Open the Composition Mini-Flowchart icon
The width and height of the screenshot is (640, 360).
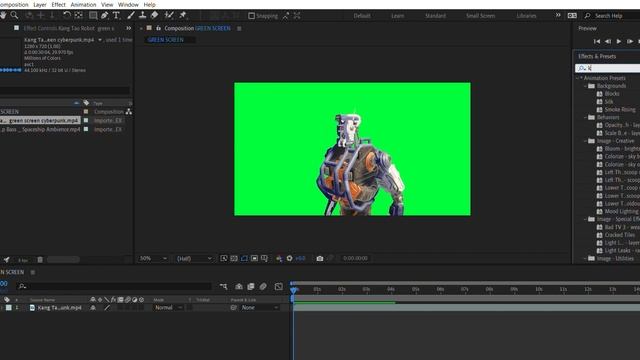tap(224, 287)
